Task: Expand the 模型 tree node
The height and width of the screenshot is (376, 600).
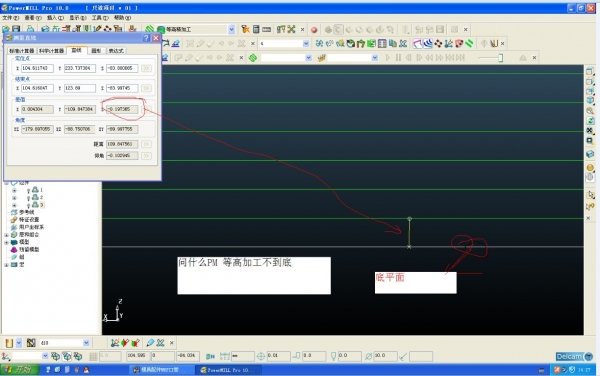Action: coord(6,242)
